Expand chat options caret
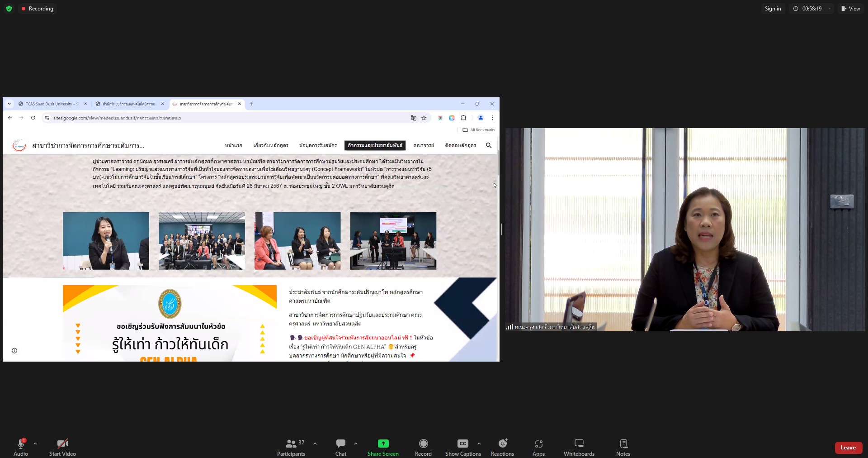The image size is (868, 458). point(356,444)
